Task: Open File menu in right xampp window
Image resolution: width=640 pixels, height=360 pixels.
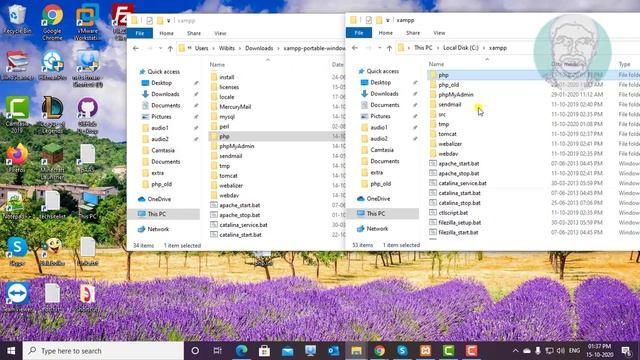Action: 359,33
